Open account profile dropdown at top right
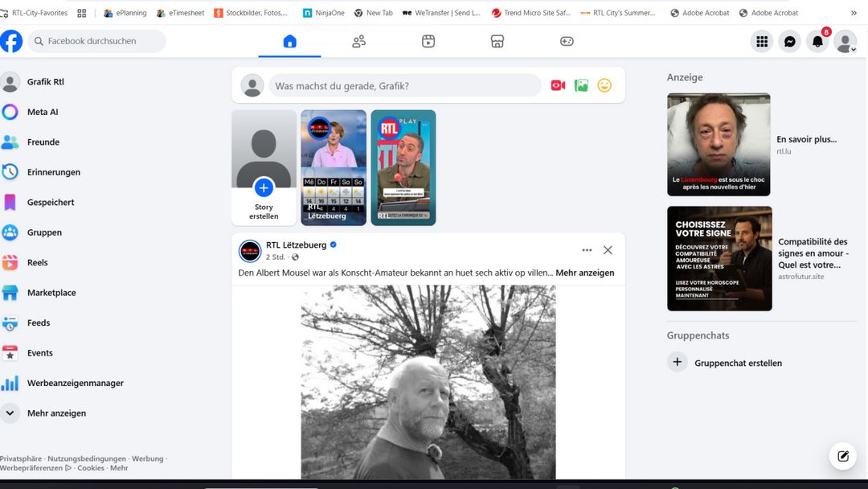The image size is (868, 489). (x=845, y=42)
